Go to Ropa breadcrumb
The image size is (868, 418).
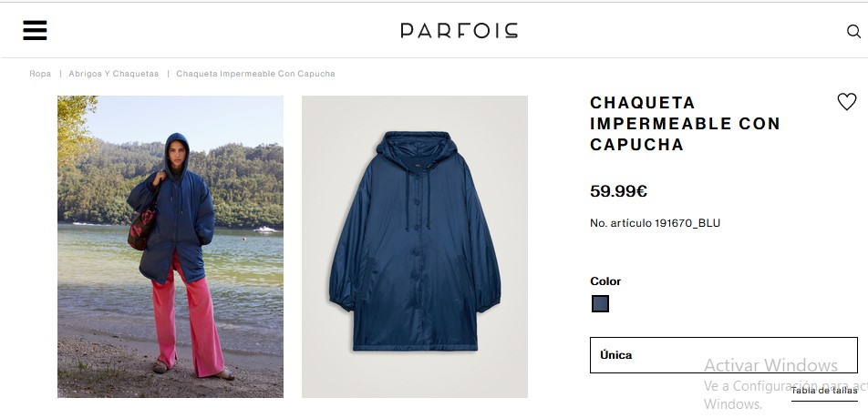(x=40, y=74)
